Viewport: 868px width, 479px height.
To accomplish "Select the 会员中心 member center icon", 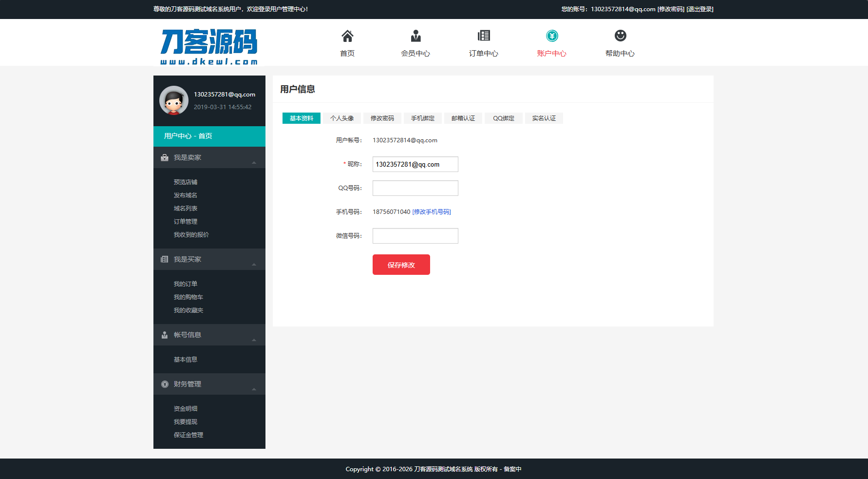I will tap(415, 35).
